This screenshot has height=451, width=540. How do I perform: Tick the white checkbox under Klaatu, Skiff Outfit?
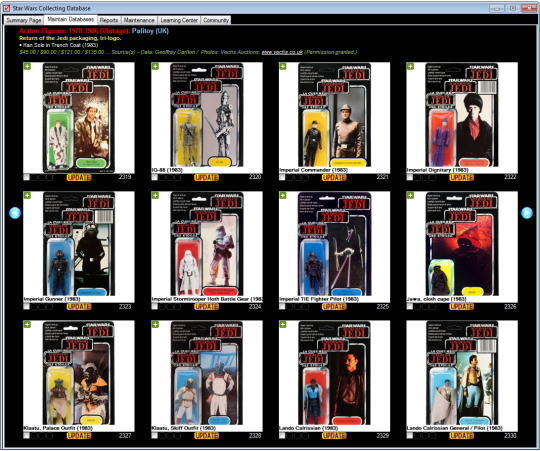click(155, 436)
